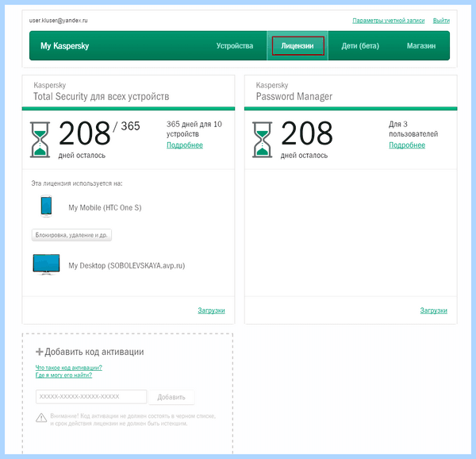Click the Блокировка, удаление и др. button
Image resolution: width=476 pixels, height=459 pixels.
[x=71, y=235]
